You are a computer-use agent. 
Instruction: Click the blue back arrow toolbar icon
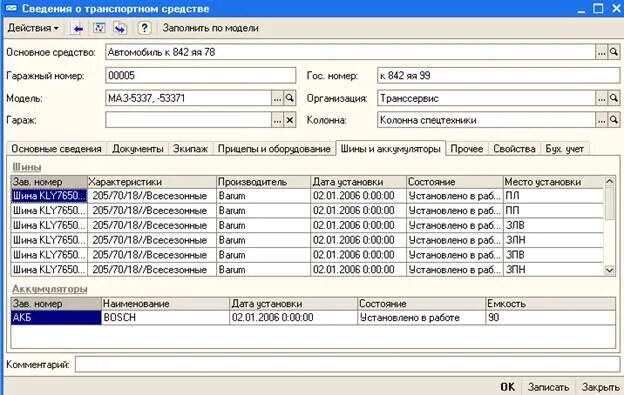tap(78, 28)
